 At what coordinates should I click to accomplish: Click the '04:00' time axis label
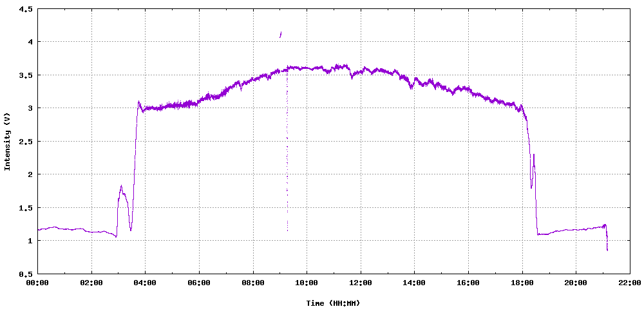(146, 283)
